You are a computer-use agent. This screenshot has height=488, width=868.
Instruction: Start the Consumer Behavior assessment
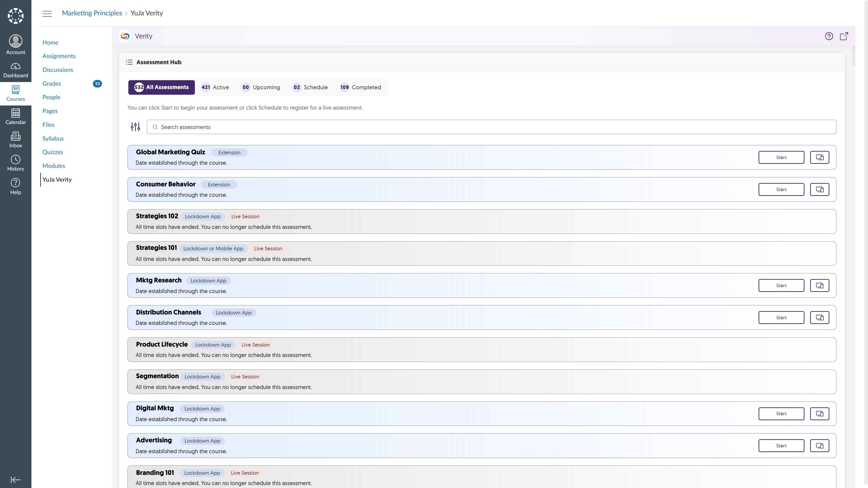781,189
